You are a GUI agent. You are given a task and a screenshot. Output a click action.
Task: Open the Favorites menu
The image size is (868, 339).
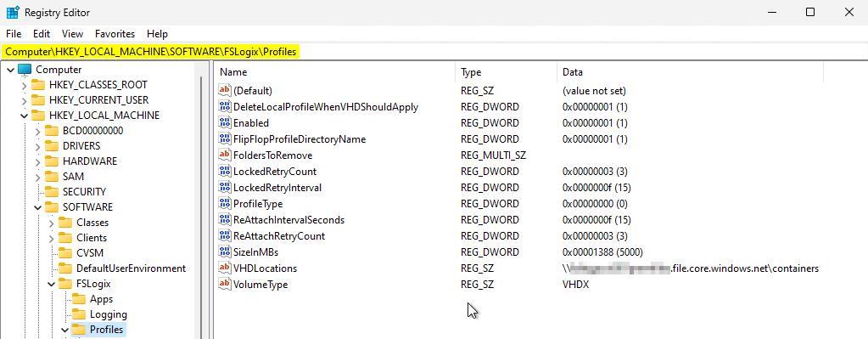click(x=115, y=34)
